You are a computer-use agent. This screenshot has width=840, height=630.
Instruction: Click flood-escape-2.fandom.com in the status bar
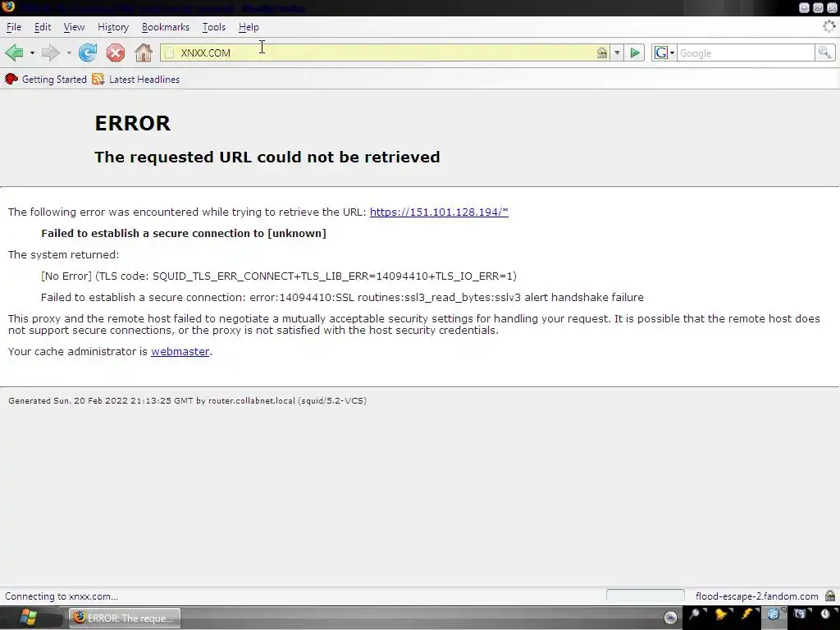tap(756, 596)
